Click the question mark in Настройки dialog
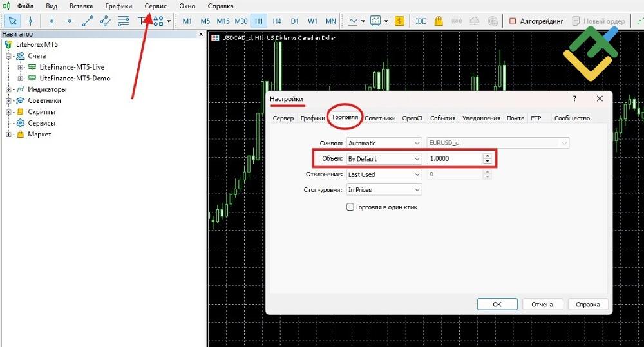 tap(574, 98)
